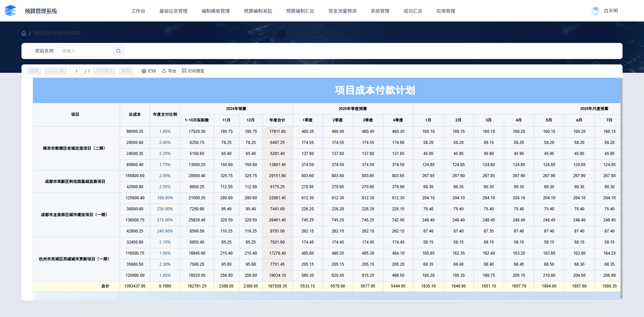
Task: Jump to last page (末页)
Action: (x=126, y=71)
